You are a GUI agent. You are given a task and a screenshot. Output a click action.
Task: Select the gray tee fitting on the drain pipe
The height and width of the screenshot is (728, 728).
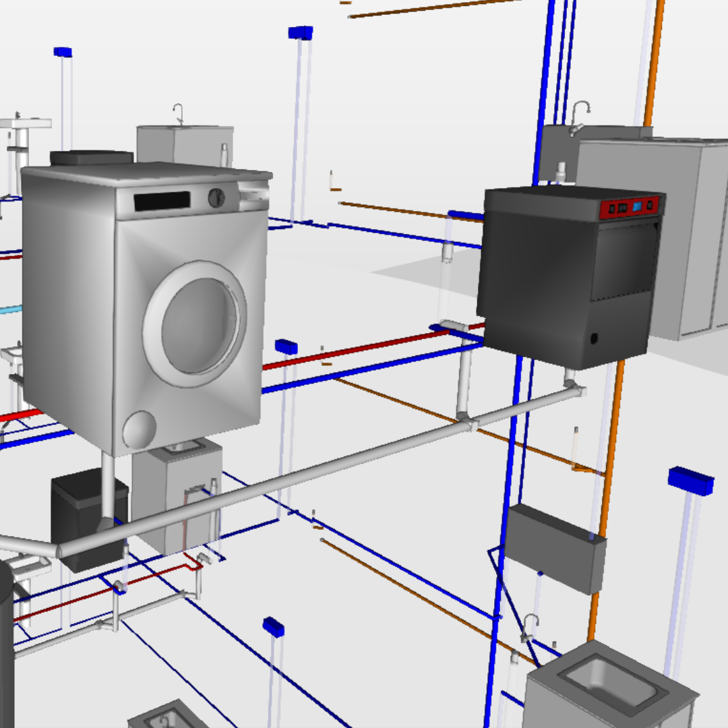tap(465, 425)
